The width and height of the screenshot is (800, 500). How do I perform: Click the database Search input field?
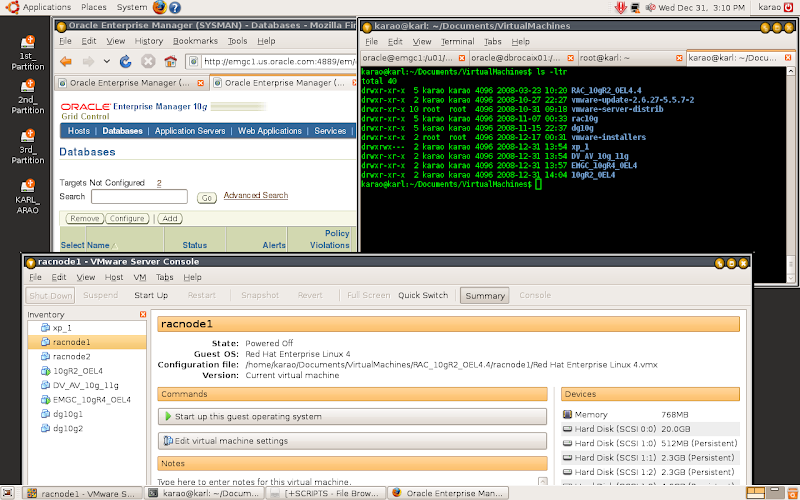tap(139, 196)
